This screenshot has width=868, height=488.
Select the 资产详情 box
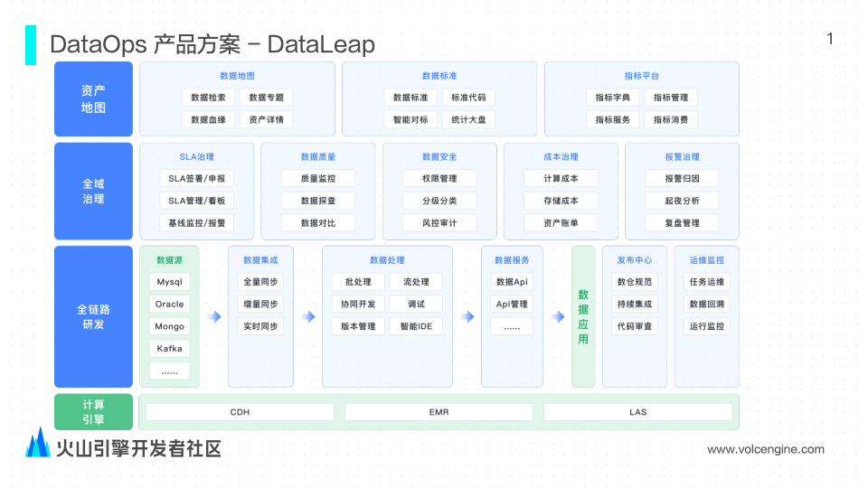pos(266,119)
